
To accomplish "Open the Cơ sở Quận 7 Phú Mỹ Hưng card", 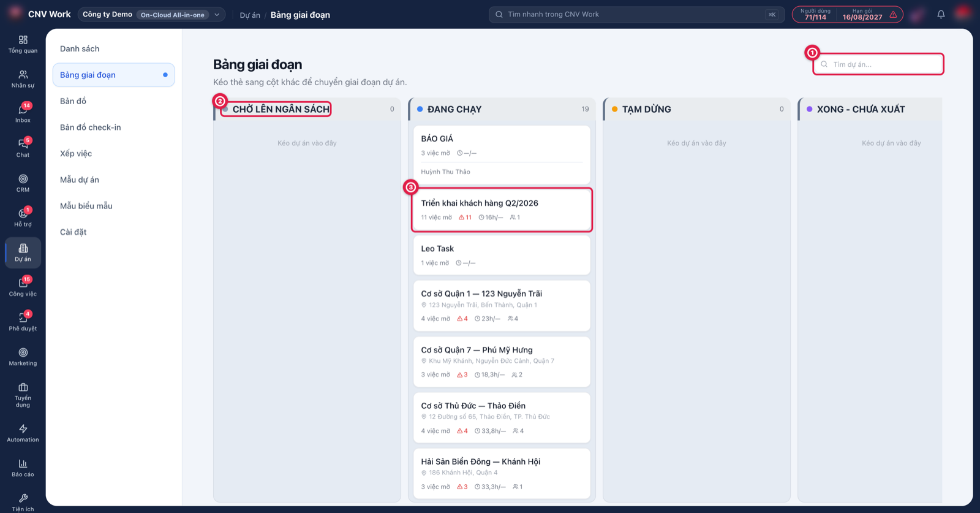I will [502, 362].
